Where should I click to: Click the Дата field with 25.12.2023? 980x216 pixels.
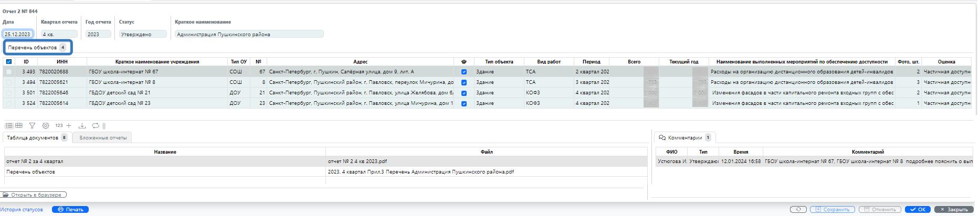(18, 35)
